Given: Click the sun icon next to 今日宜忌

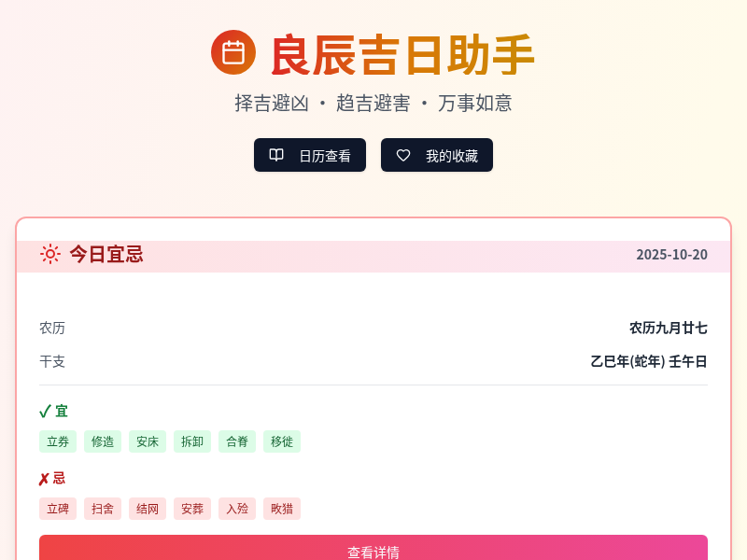Looking at the screenshot, I should pos(50,254).
